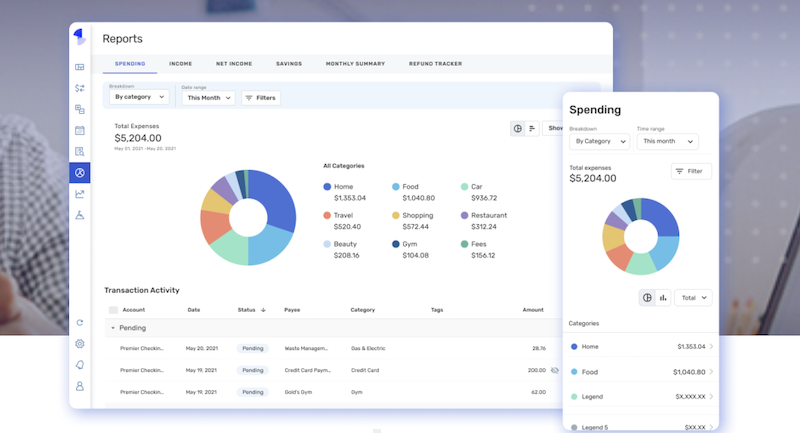Viewport: 800px width, 433px height.
Task: Toggle hidden-eye icon on Credit Card row
Action: point(555,370)
